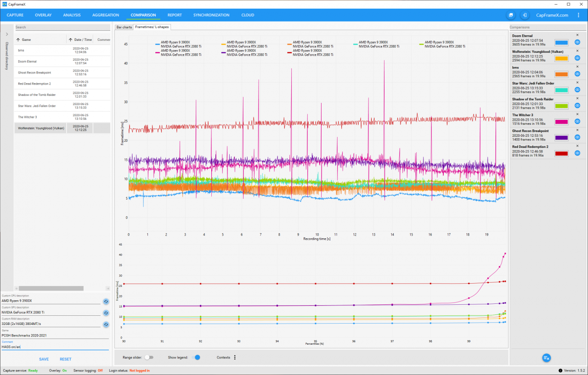The image size is (588, 375).
Task: Switch to the ANALYSIS tab
Action: coord(72,15)
